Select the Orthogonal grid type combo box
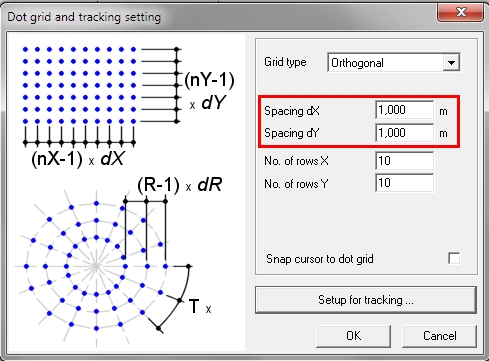The image size is (489, 361). (x=394, y=63)
